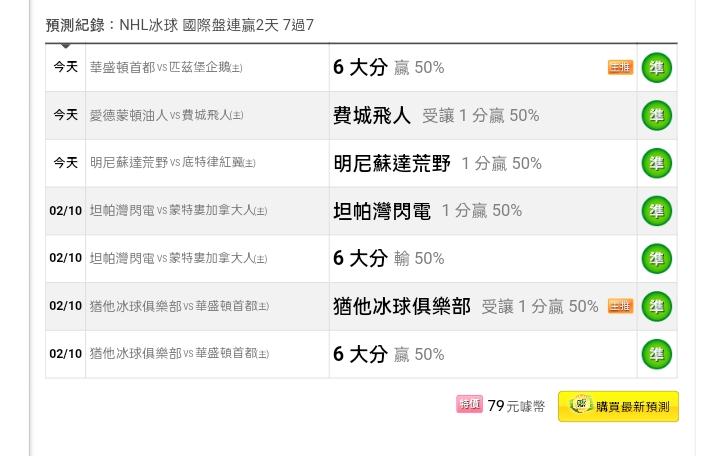Viewport: 720px width, 456px height.
Task: Click the green 準 icon in the 猶他冰球俱樂部 受讓 row
Action: pos(656,306)
